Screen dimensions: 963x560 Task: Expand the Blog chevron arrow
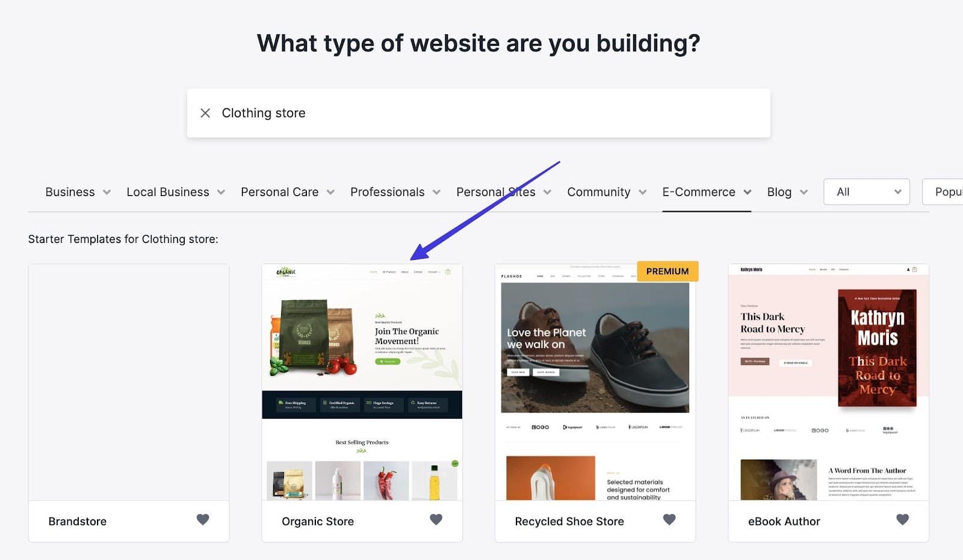click(x=804, y=192)
